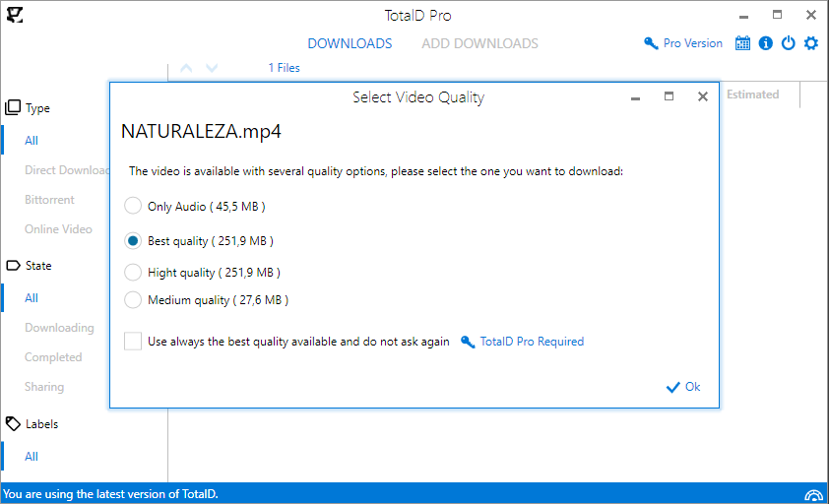Click the latest version status bar message

[x=110, y=494]
